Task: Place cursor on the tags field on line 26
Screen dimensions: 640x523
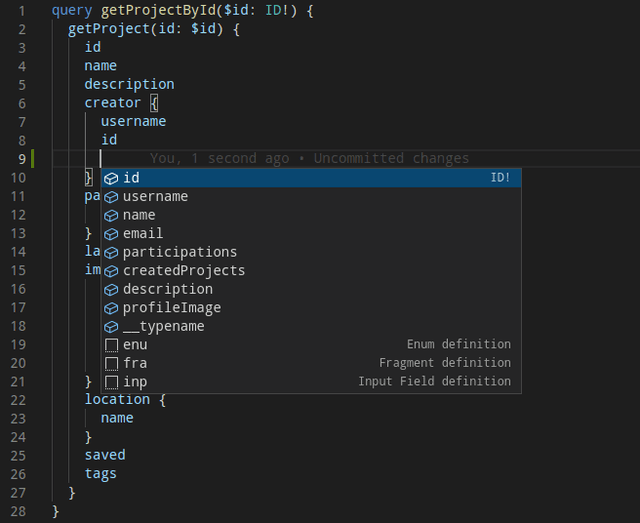Action: pyautogui.click(x=100, y=473)
